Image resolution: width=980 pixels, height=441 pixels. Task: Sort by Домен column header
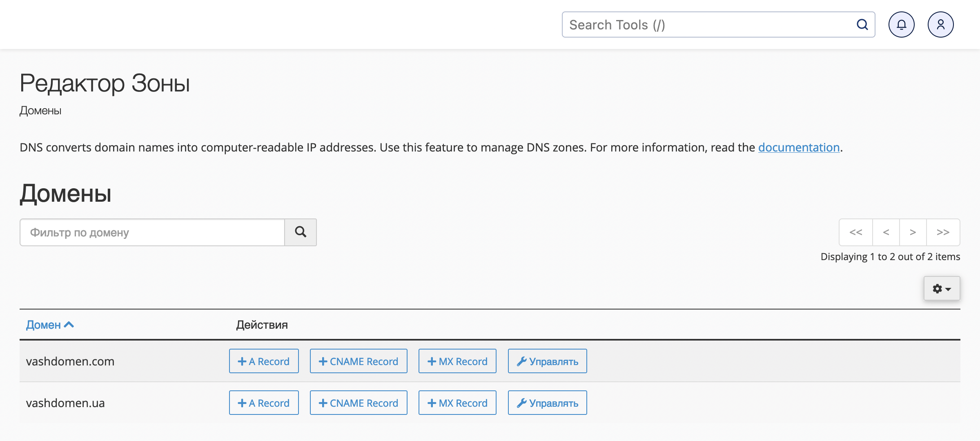point(50,325)
